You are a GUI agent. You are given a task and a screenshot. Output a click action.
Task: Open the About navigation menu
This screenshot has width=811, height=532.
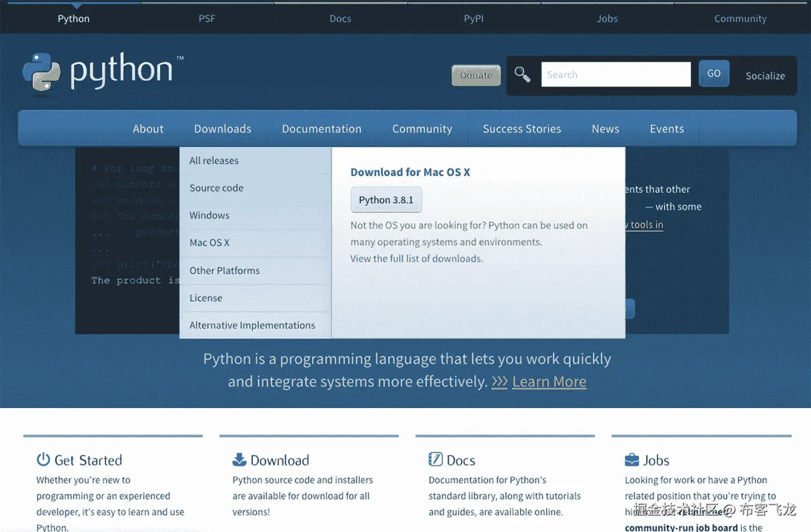[148, 129]
